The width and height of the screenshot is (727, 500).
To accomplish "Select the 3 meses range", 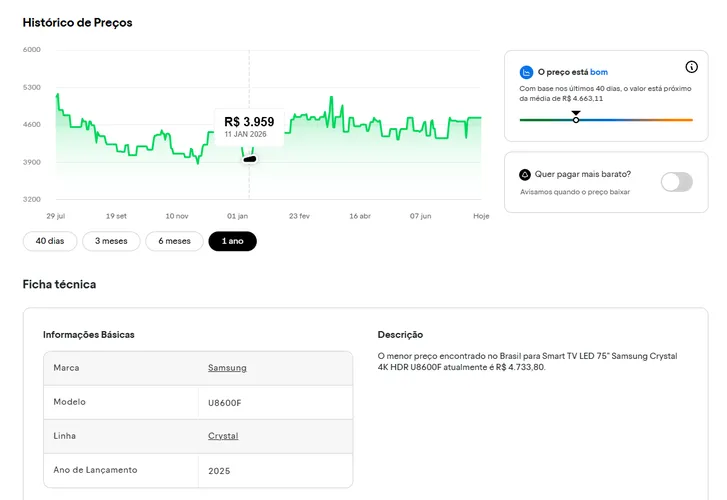I will coord(111,241).
